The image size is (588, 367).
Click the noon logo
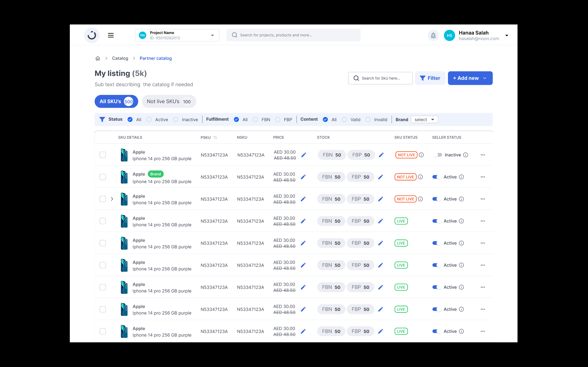point(92,35)
